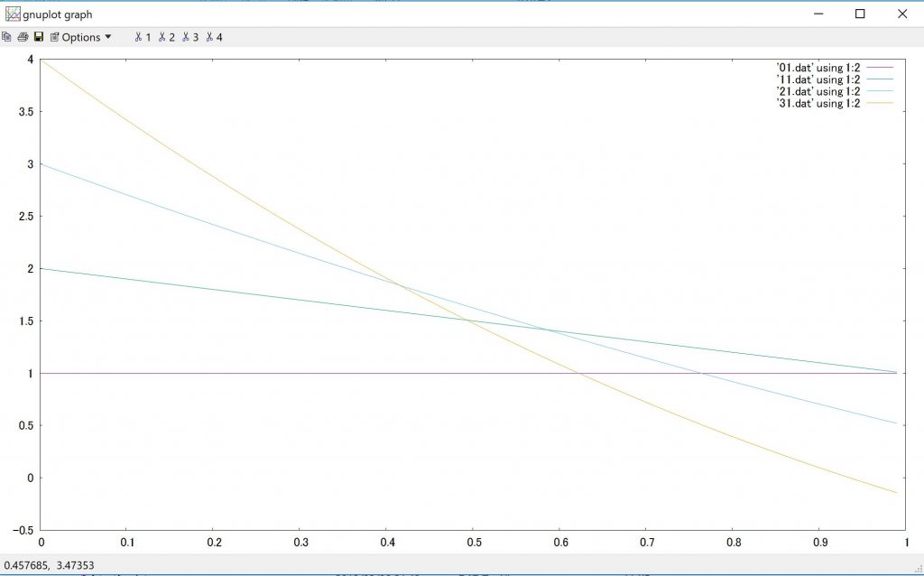Toggle visibility of curve 1
The width and height of the screenshot is (924, 576).
(x=143, y=37)
